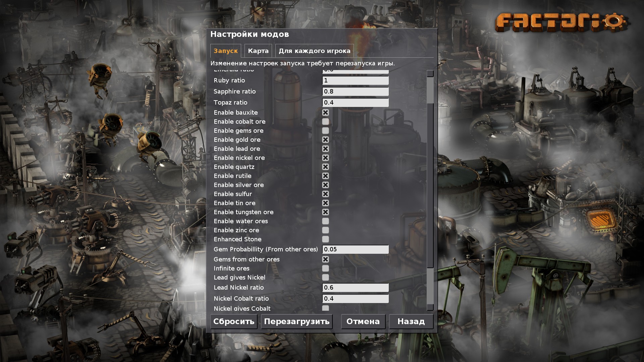Select the Запуск tab
The image size is (644, 362).
click(225, 51)
